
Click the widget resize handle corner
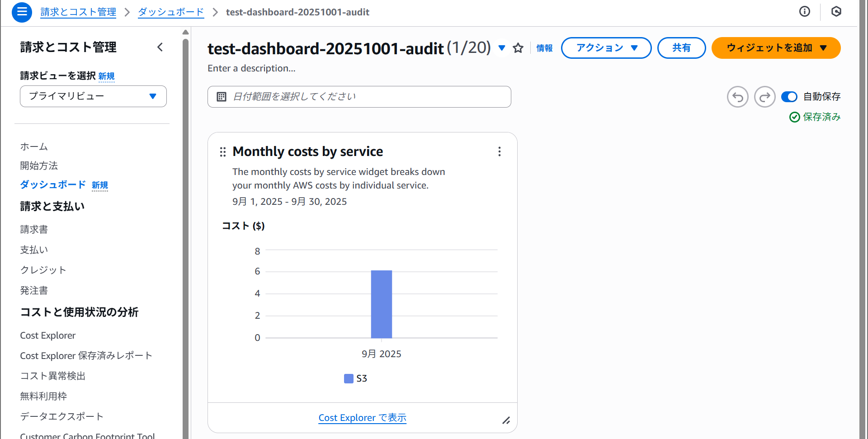point(506,420)
